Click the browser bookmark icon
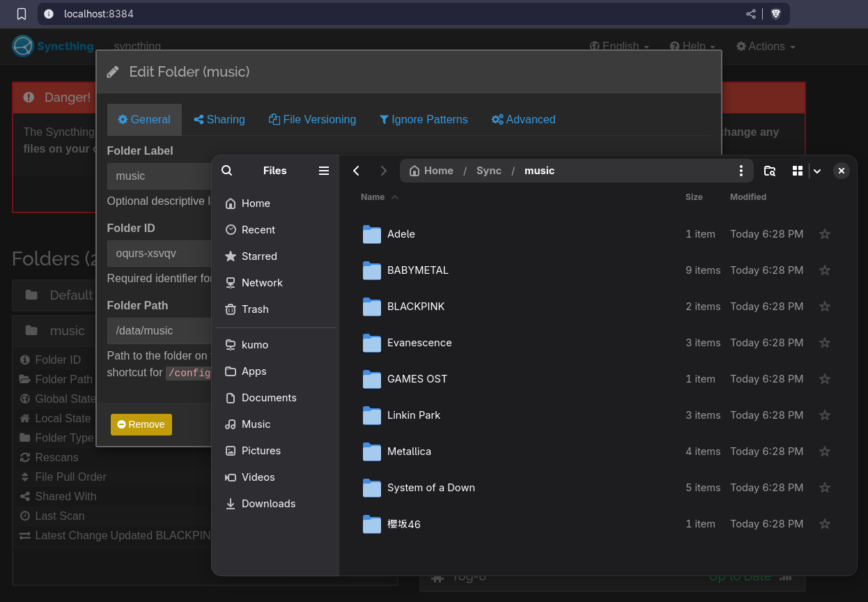The image size is (868, 602). coord(22,14)
